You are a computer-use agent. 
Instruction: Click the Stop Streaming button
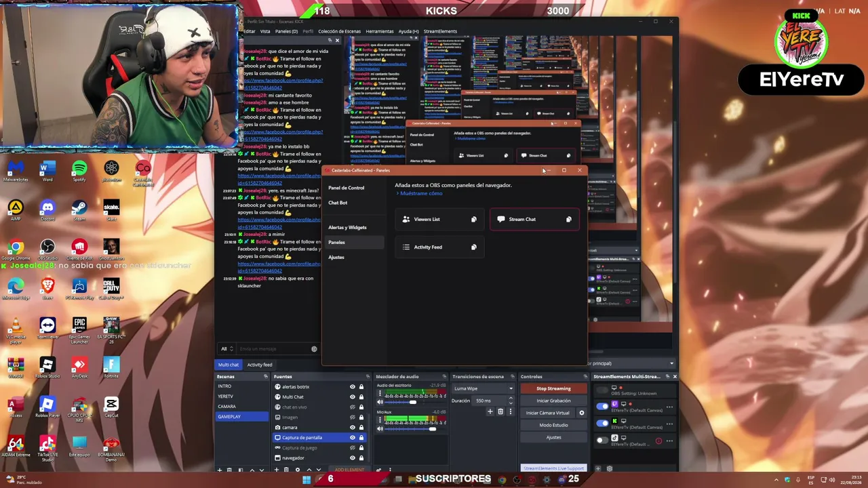coord(553,389)
